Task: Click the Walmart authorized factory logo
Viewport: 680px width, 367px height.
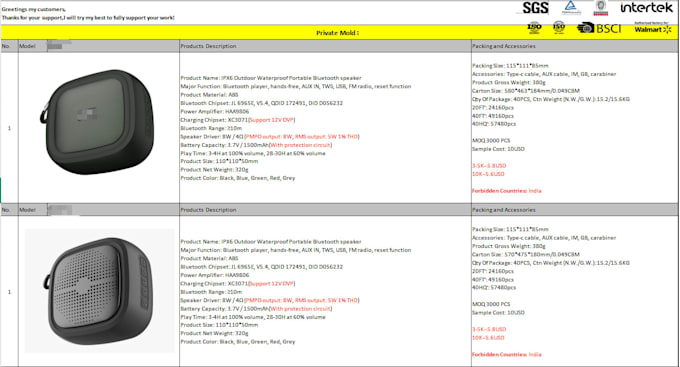Action: tap(653, 28)
